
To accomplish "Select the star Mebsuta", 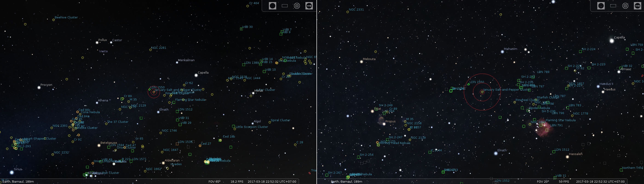I will click(x=361, y=61).
